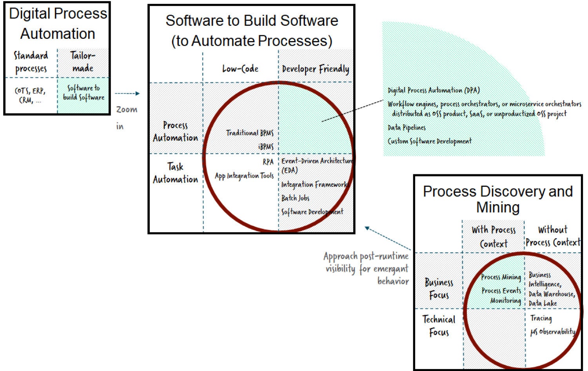The image size is (588, 371).
Task: Click 'Event-Driven Architecture (EDA)' text
Action: (317, 165)
